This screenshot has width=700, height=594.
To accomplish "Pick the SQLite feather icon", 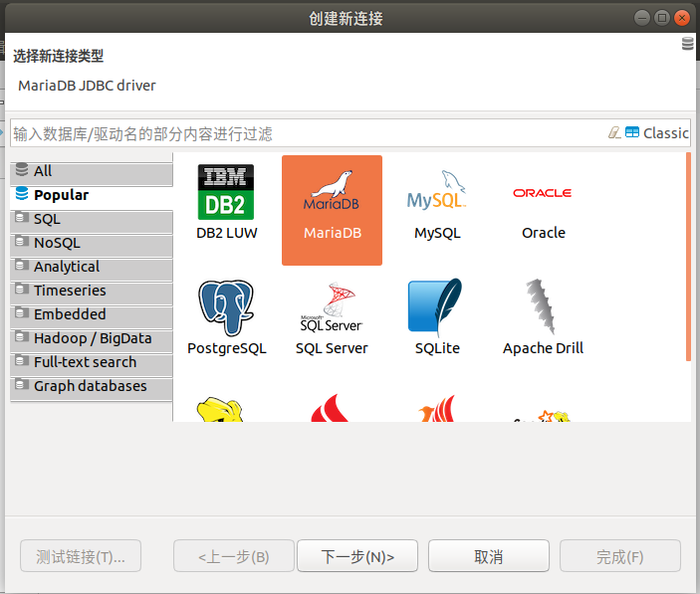I will [437, 306].
